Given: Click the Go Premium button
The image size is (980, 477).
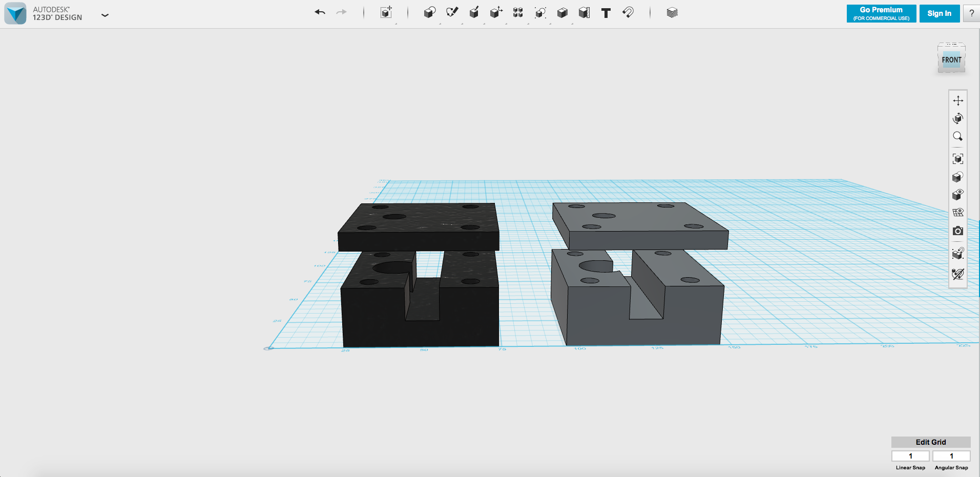Looking at the screenshot, I should 881,13.
